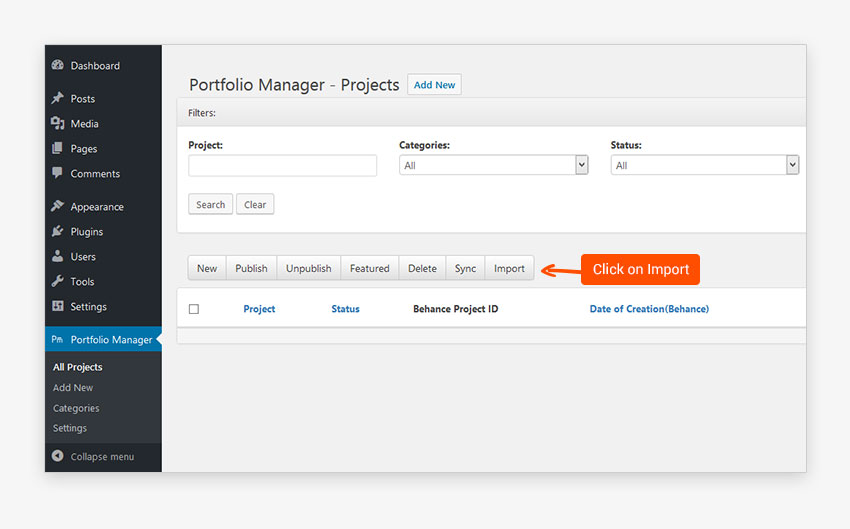Open the Categories submenu item
The width and height of the screenshot is (850, 529).
(76, 408)
